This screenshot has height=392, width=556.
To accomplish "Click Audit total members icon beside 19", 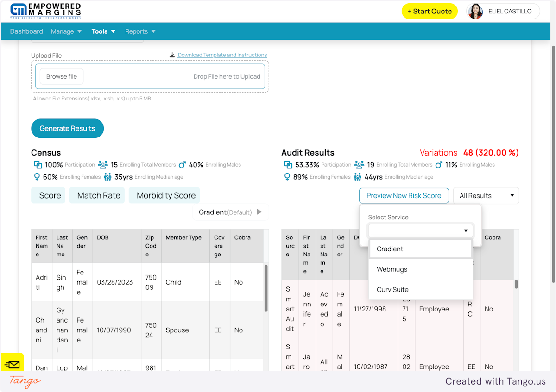I will [x=359, y=165].
